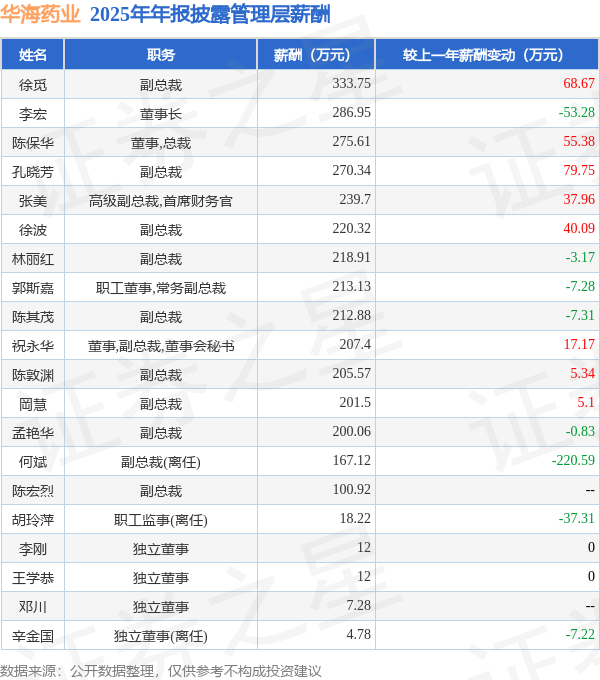Viewport: 600px width, 680px height.
Task: Select 邓川's 独立董事 position cell
Action: click(161, 607)
